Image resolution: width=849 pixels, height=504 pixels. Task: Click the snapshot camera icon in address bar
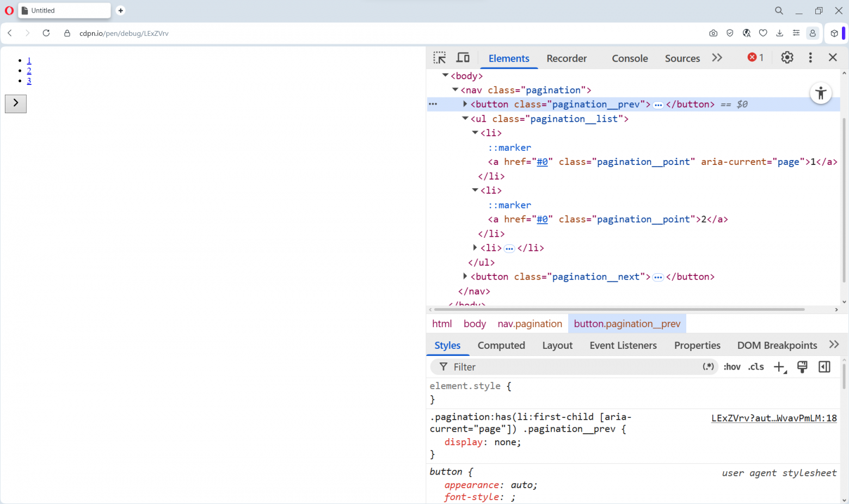713,33
